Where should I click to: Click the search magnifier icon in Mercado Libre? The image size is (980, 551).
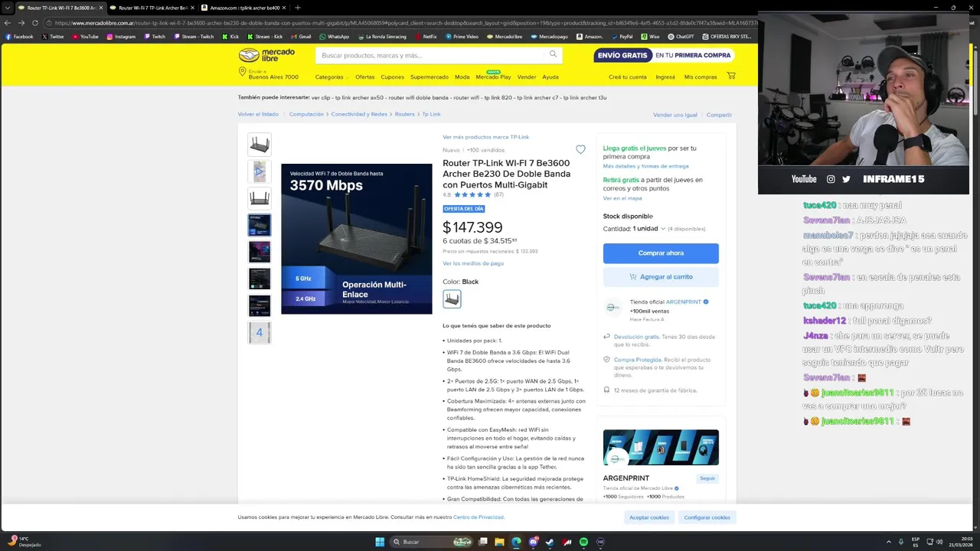coord(553,54)
